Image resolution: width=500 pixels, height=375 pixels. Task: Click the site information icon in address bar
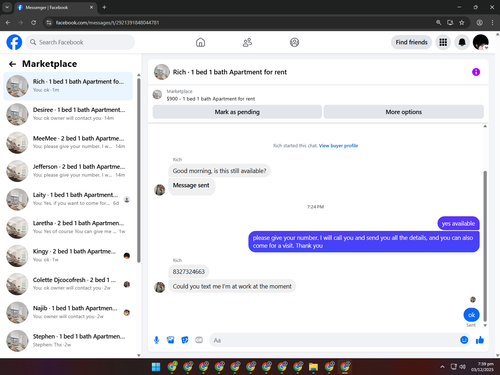click(x=49, y=22)
